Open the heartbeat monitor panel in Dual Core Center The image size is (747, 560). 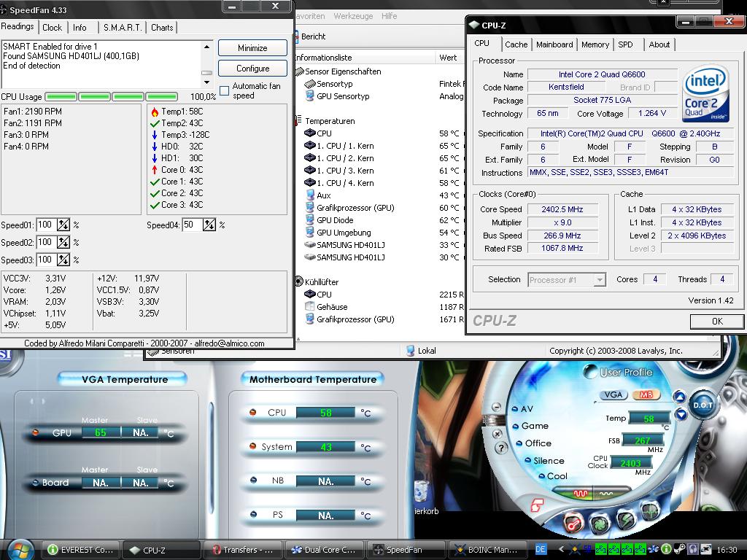pyautogui.click(x=650, y=511)
